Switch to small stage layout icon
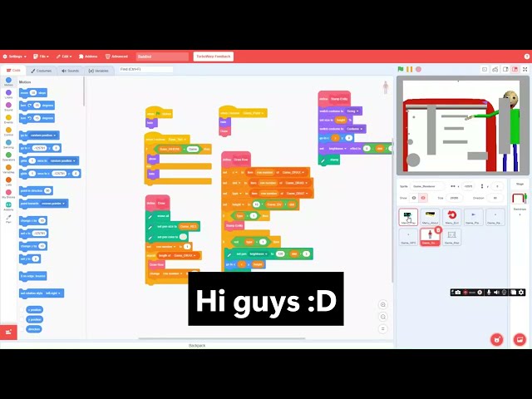532x399 pixels. pyautogui.click(x=505, y=69)
